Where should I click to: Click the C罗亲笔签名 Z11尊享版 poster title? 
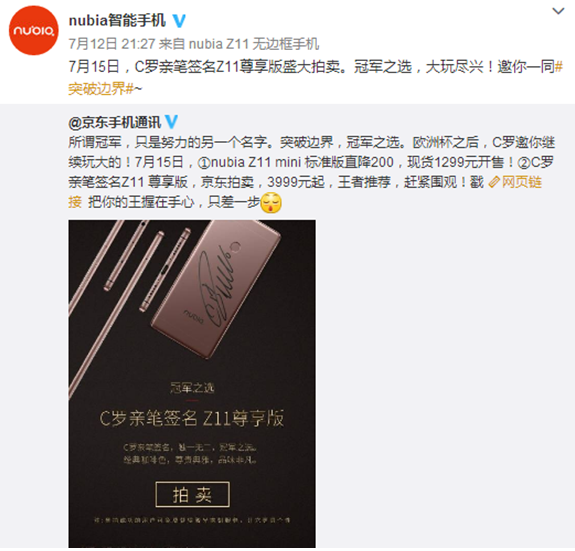point(192,418)
